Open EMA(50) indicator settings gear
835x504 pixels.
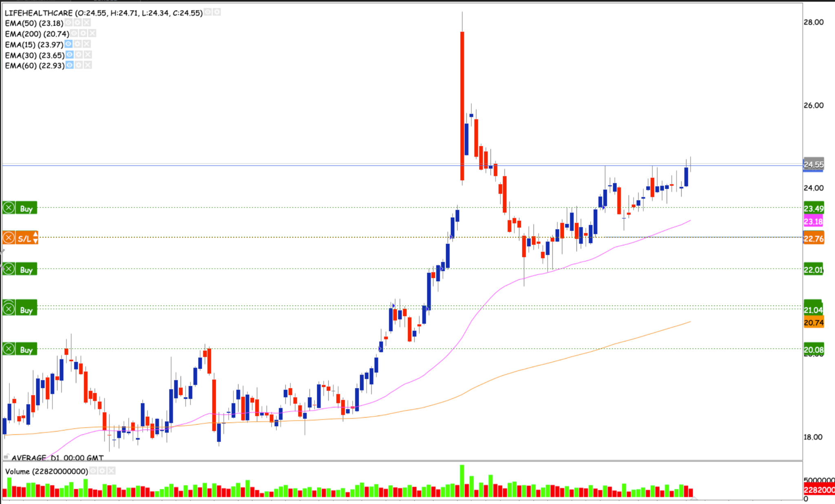click(x=77, y=23)
